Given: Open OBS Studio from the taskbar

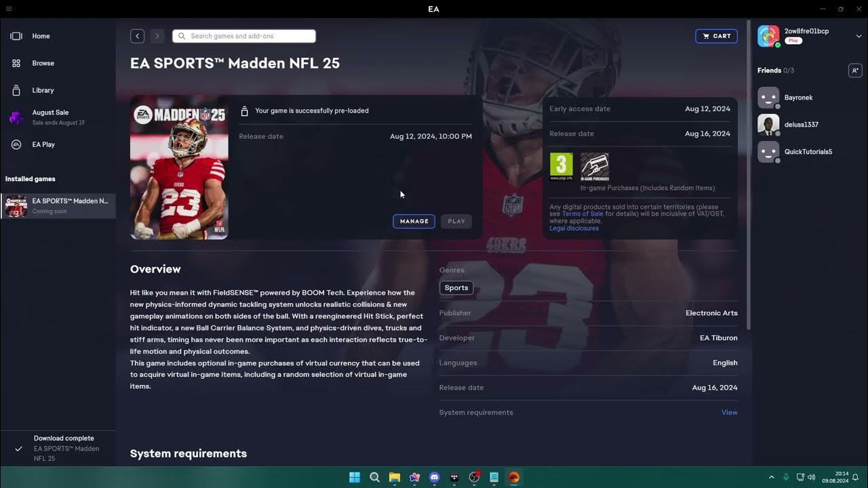Looking at the screenshot, I should click(475, 477).
